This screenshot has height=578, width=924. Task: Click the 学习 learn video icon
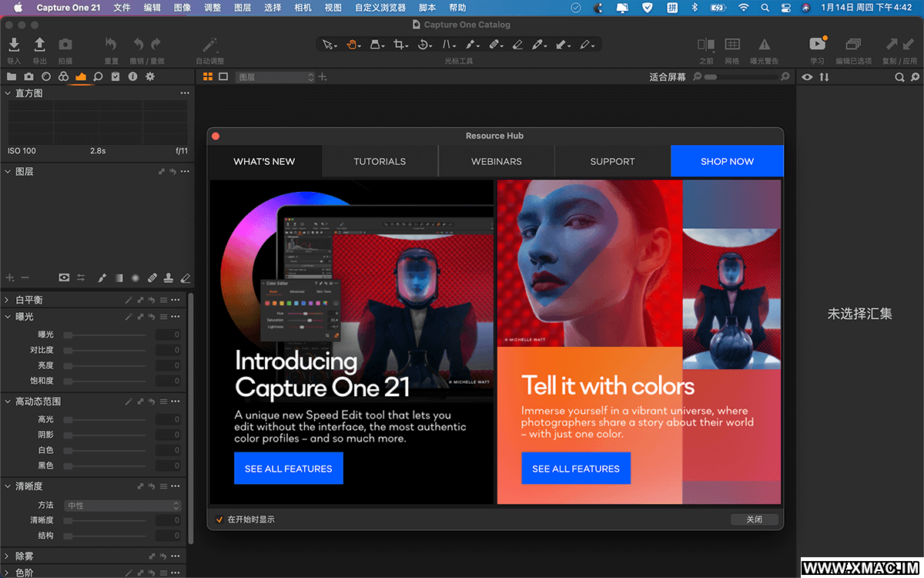(817, 45)
